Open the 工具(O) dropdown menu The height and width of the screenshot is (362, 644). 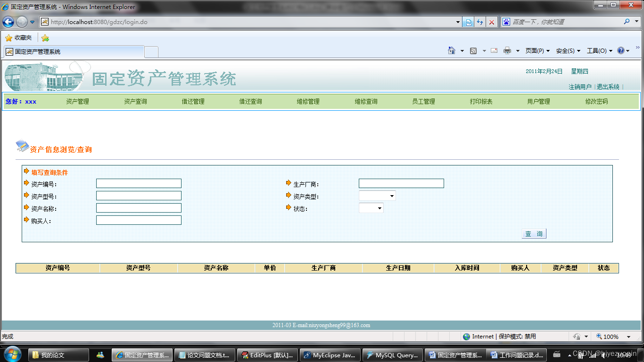(599, 50)
